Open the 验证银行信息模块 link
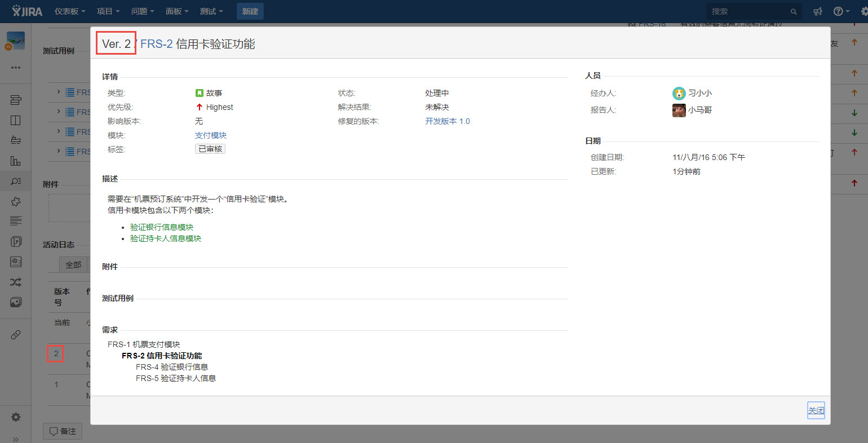Screen dimensions: 868x443 [162, 227]
